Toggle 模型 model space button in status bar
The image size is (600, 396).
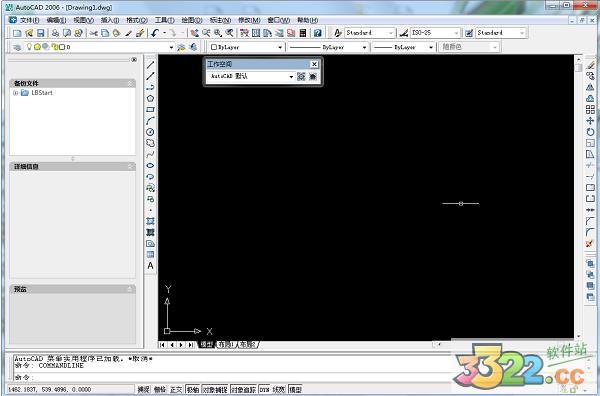295,389
